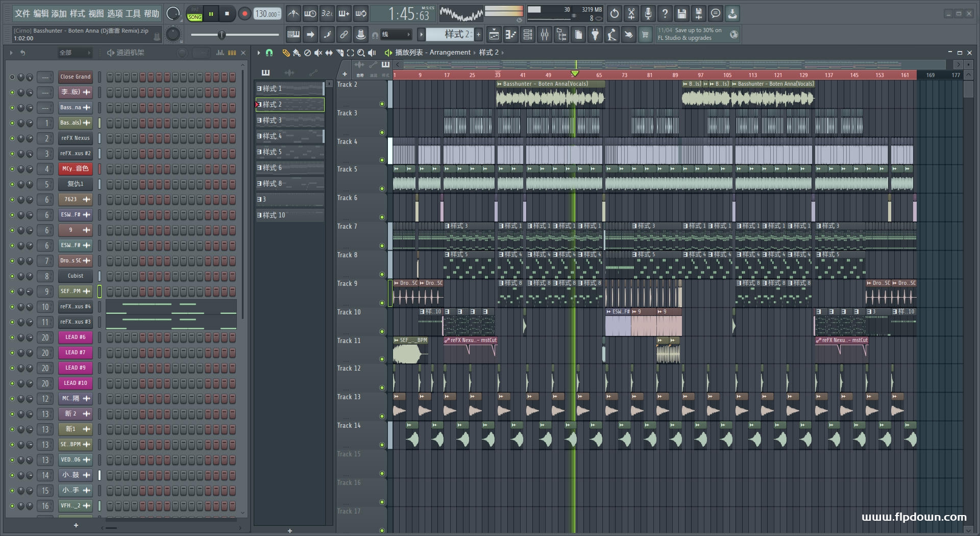This screenshot has height=536, width=980.
Task: Open the 文件 menu
Action: coord(22,14)
